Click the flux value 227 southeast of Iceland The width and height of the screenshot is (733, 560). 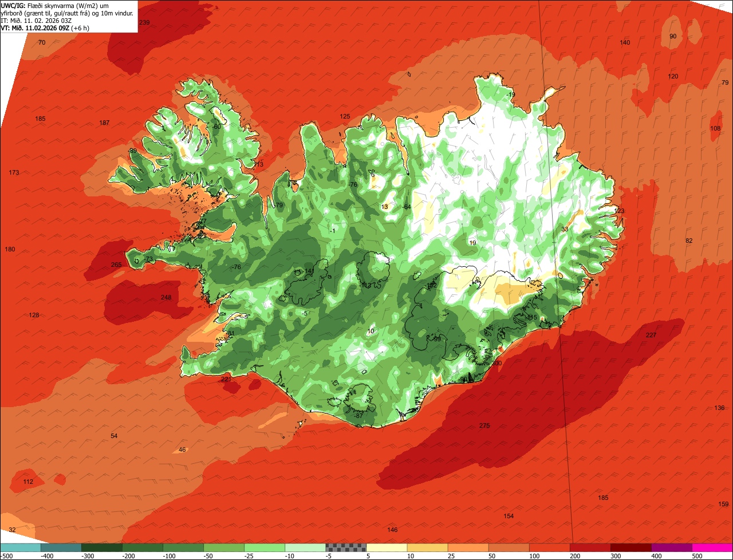[x=651, y=335]
